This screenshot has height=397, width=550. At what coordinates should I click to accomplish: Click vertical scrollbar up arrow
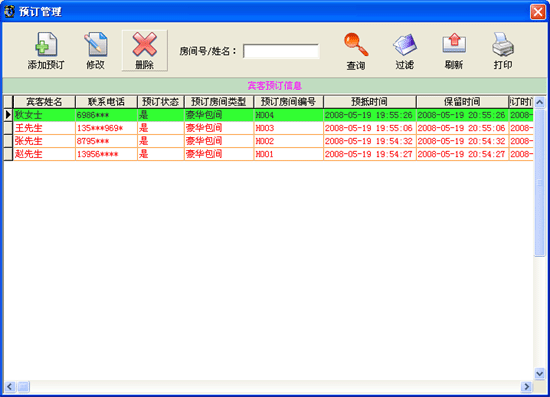point(539,102)
